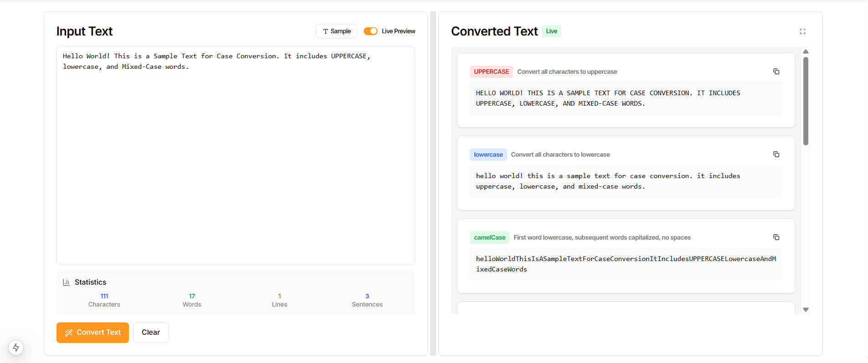Click the helloWorldThisIsASample camelCase output
Image resolution: width=868 pixels, height=363 pixels.
click(x=626, y=264)
